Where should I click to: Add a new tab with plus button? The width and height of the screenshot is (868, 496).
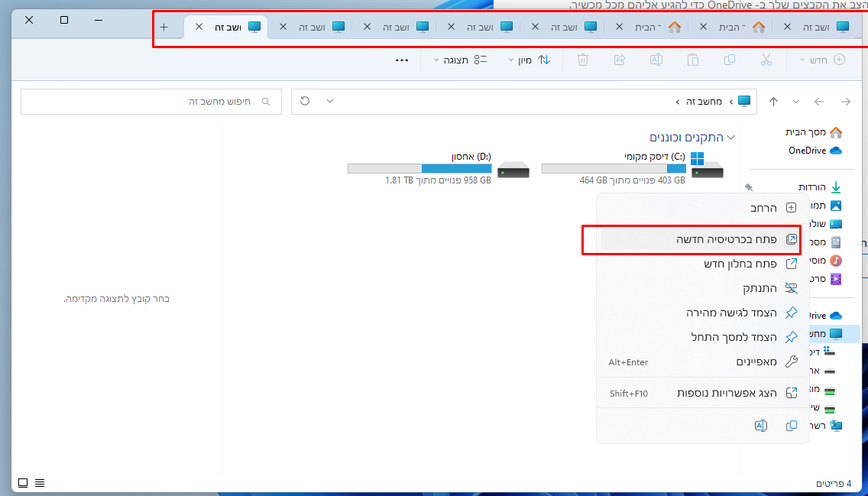click(x=164, y=27)
